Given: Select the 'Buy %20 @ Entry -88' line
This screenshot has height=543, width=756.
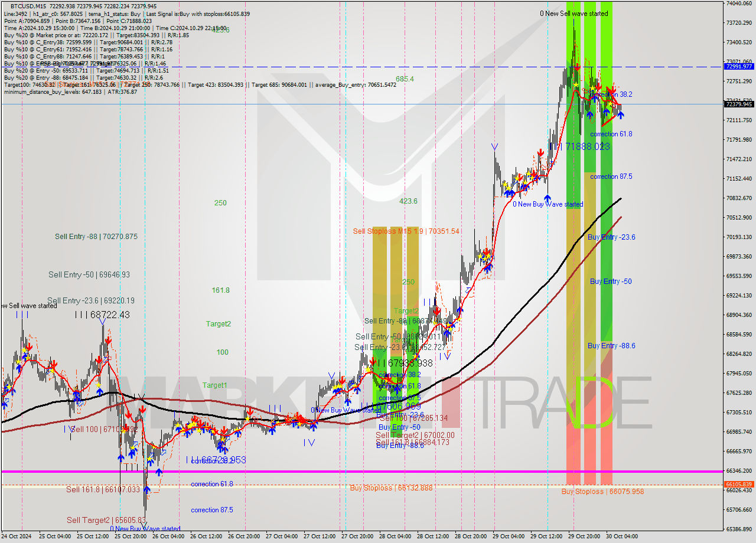Looking at the screenshot, I should tap(84, 77).
